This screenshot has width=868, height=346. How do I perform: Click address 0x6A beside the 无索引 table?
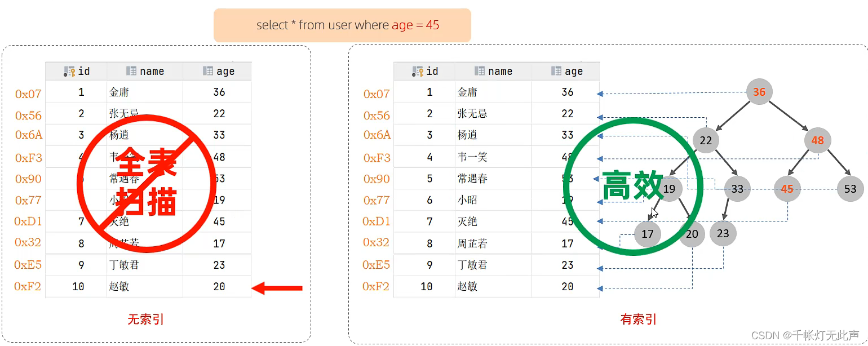[x=28, y=135]
